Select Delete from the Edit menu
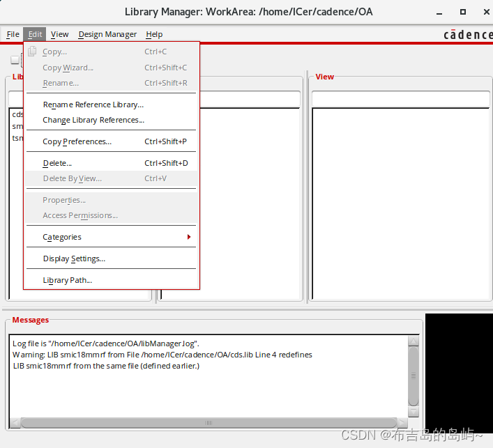493x448 pixels. [57, 163]
